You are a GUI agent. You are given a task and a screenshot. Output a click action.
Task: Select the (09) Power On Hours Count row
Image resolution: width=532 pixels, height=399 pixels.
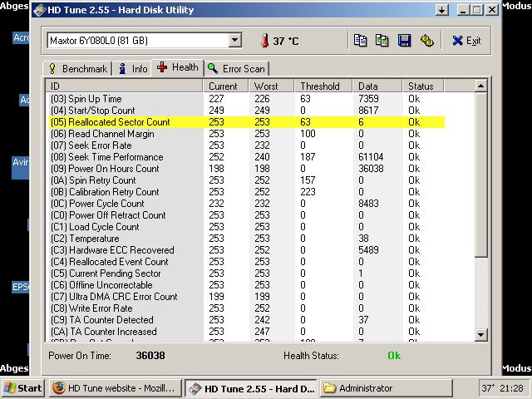point(247,169)
